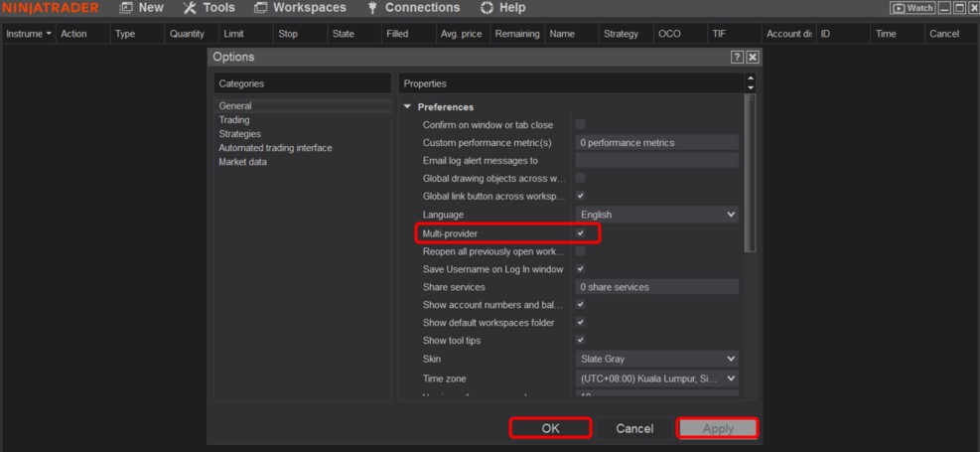980x452 pixels.
Task: Toggle Save Username on Log In window
Action: [581, 269]
